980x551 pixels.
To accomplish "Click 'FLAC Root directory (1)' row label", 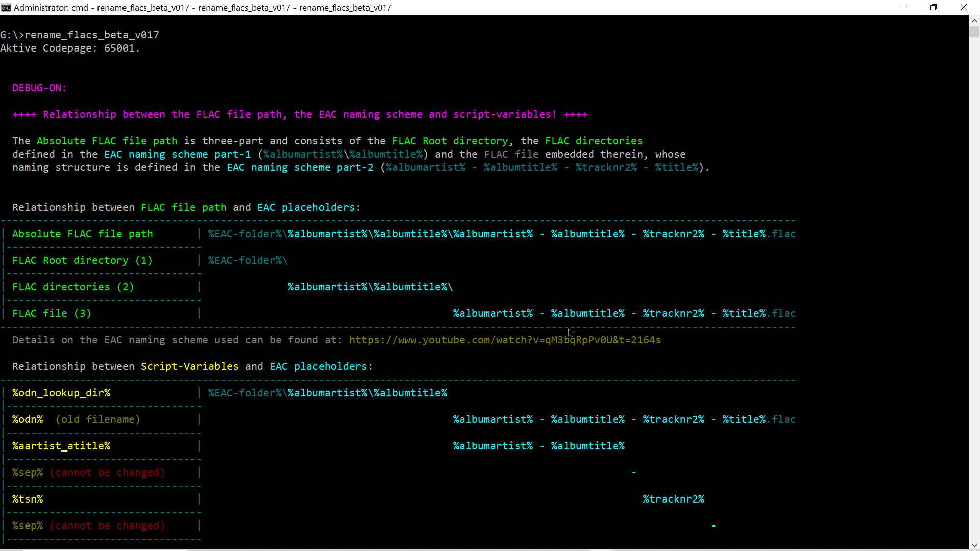I will click(x=82, y=260).
